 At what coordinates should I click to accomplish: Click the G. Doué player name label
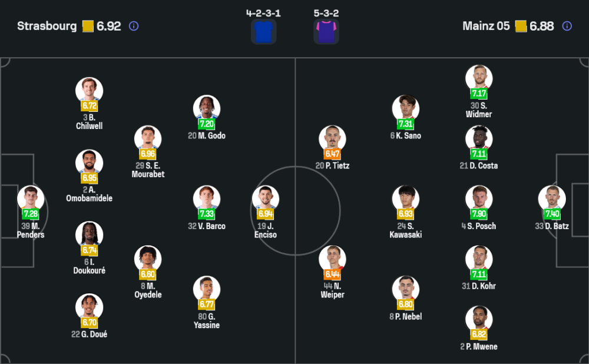[x=90, y=335]
